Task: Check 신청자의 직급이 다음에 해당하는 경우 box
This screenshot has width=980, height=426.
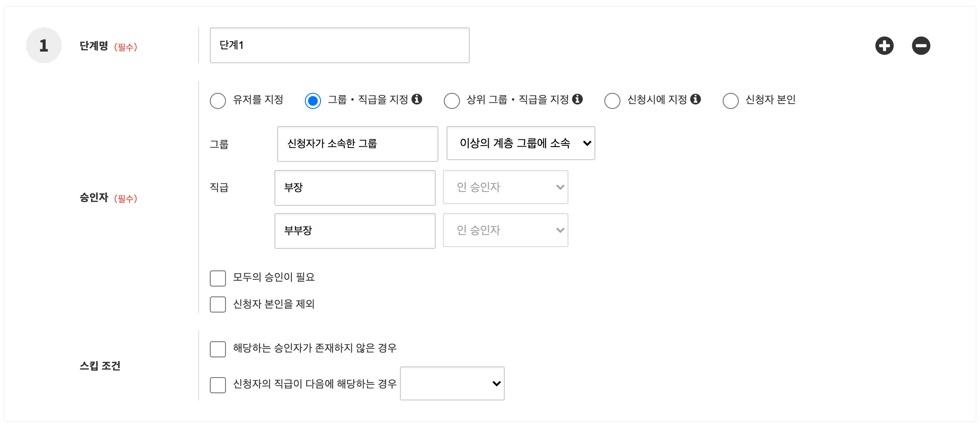Action: coord(218,385)
